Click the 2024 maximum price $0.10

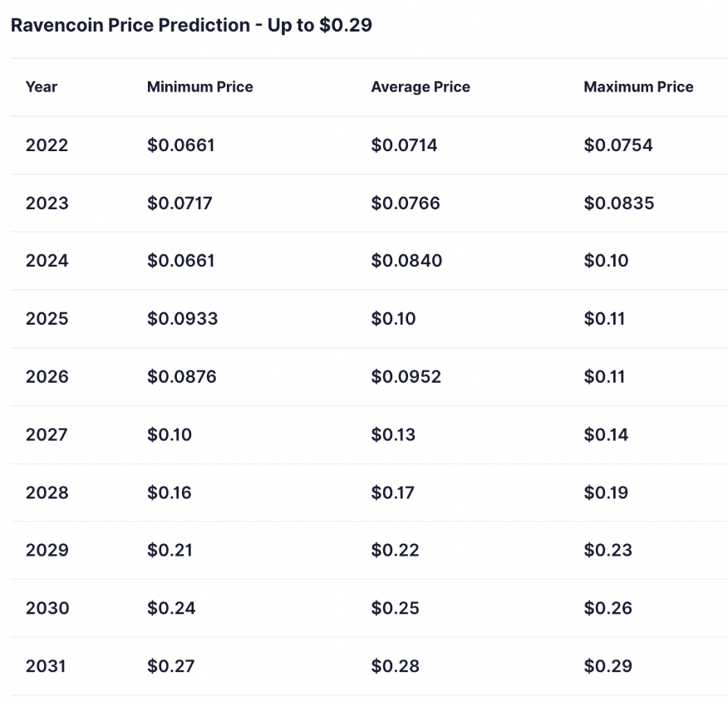(x=606, y=261)
